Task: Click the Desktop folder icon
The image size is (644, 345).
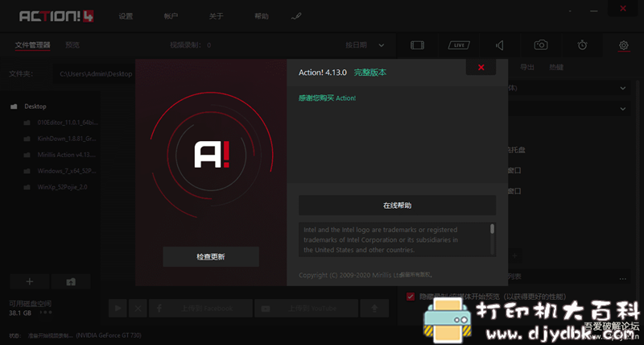Action: (14, 106)
